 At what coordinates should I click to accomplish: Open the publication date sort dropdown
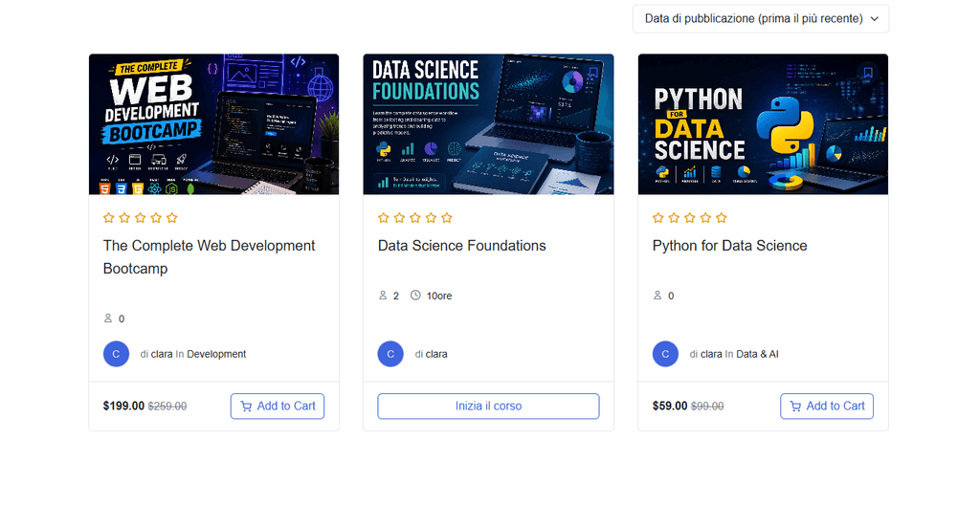(x=761, y=19)
